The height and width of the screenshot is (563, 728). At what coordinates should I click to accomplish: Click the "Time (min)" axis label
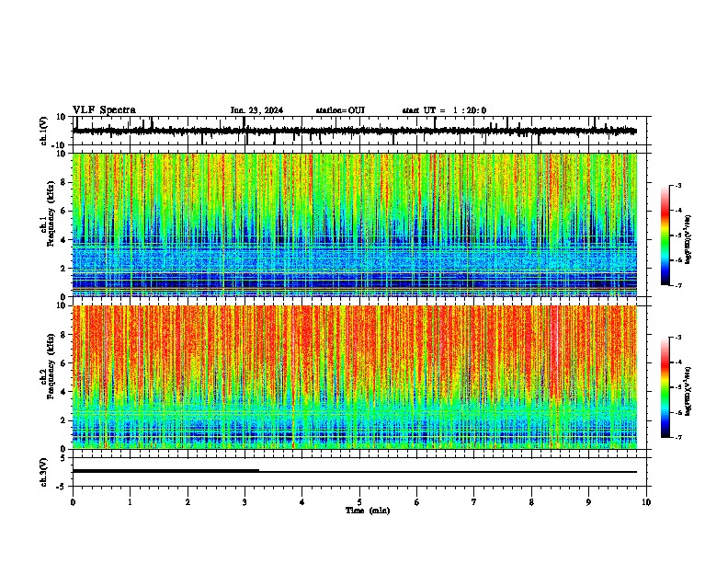click(368, 511)
